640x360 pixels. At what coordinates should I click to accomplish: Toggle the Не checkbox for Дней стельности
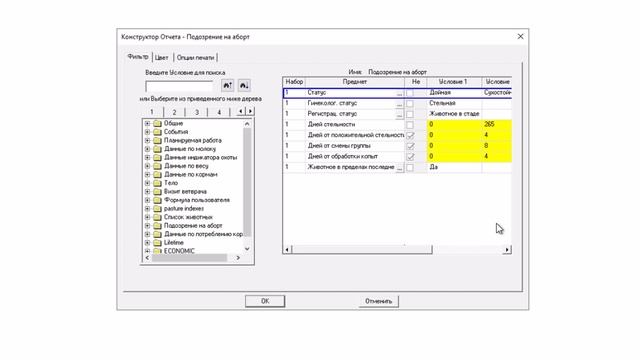[x=410, y=125]
